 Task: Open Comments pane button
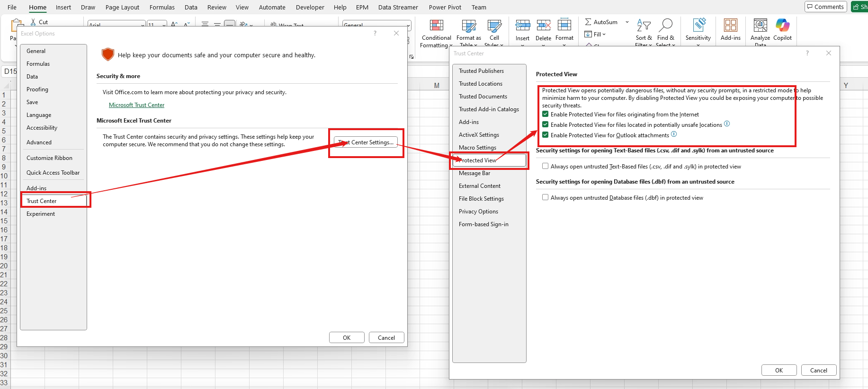click(825, 7)
